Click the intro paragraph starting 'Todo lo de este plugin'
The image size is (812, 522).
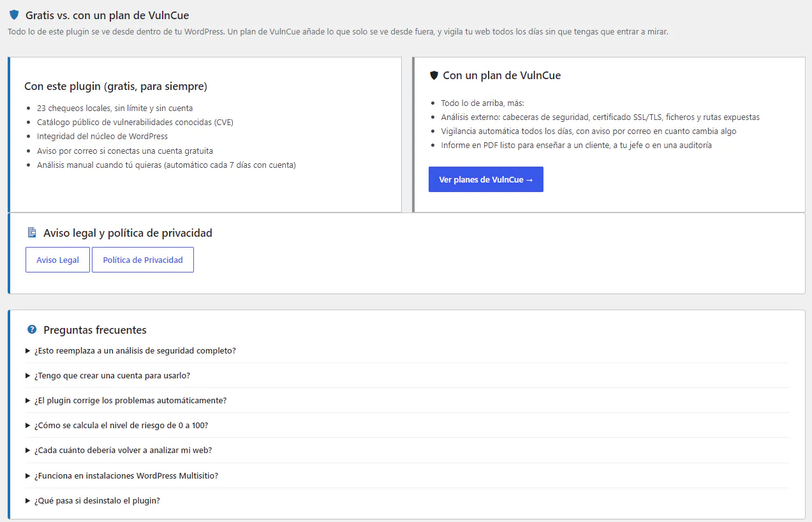(338, 31)
